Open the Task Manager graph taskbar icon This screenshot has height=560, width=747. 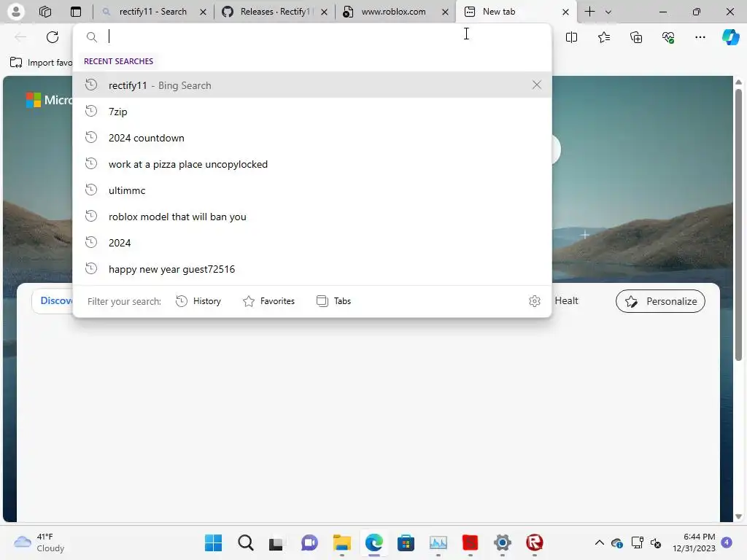pos(438,542)
